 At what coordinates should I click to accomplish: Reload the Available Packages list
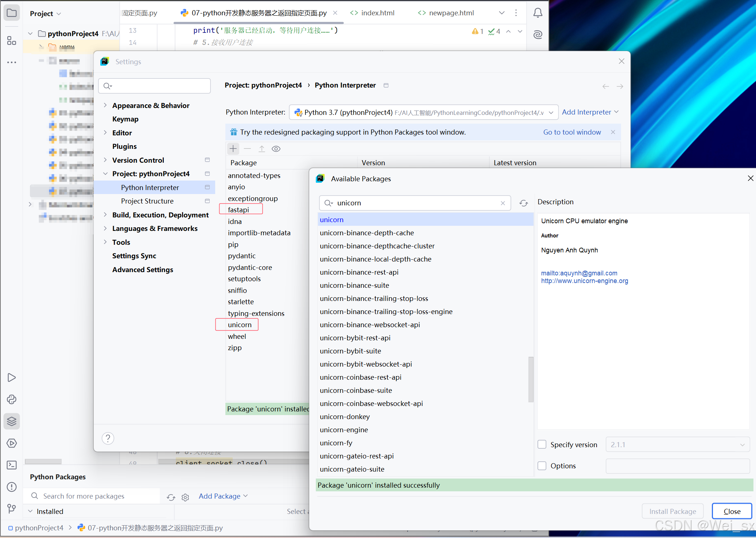coord(524,203)
